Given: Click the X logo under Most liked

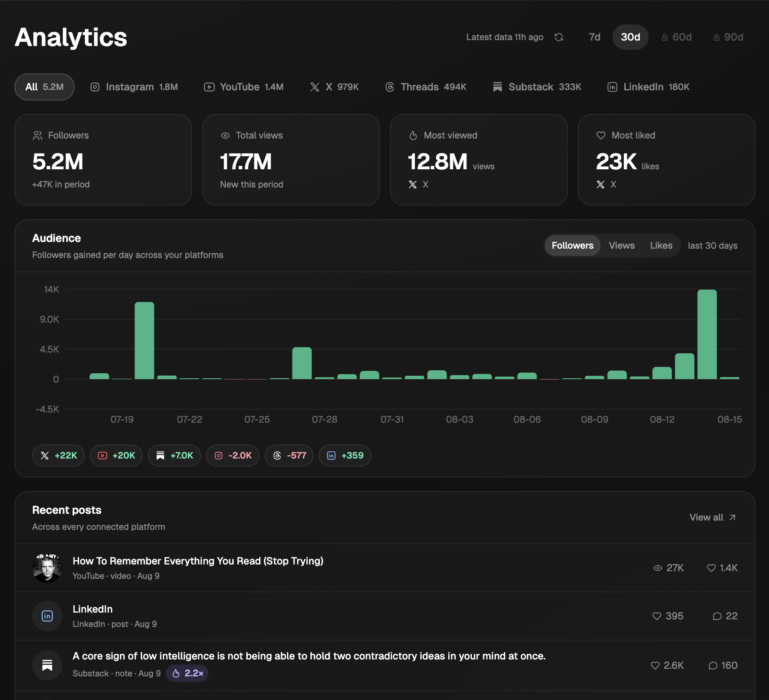Looking at the screenshot, I should coord(601,184).
